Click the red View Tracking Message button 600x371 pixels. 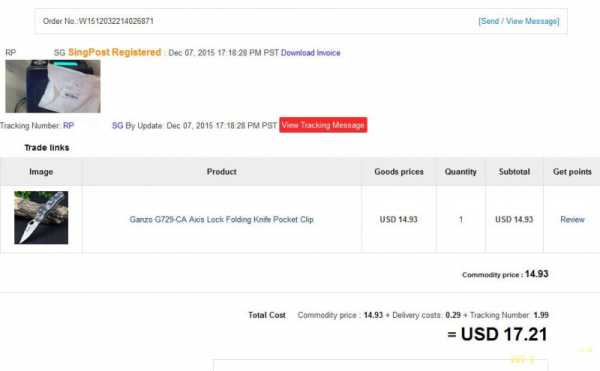point(323,125)
